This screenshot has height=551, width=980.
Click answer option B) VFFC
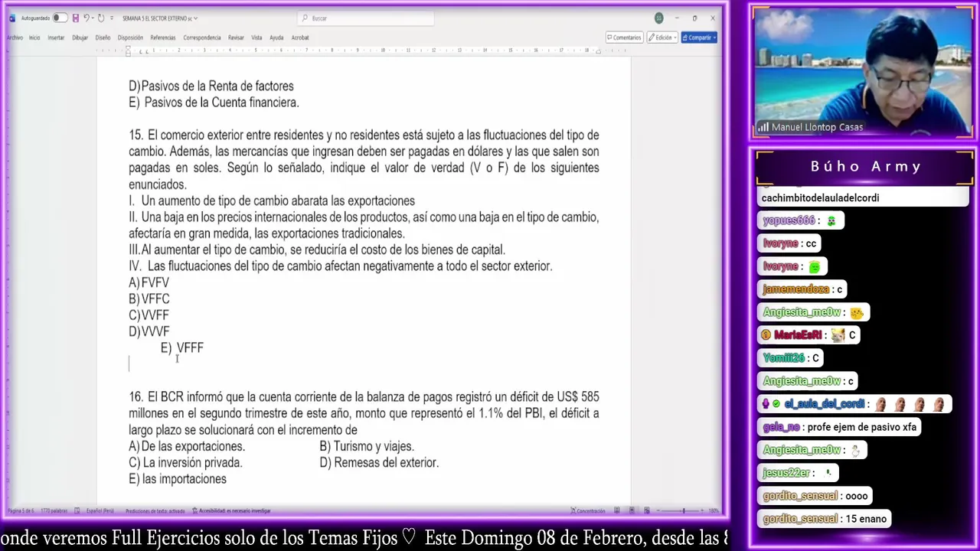[x=149, y=298]
